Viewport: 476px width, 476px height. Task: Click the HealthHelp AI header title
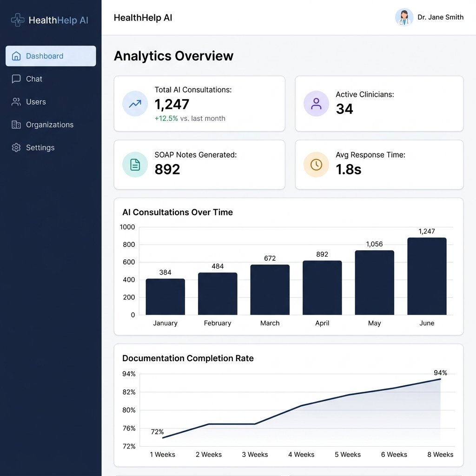point(143,18)
